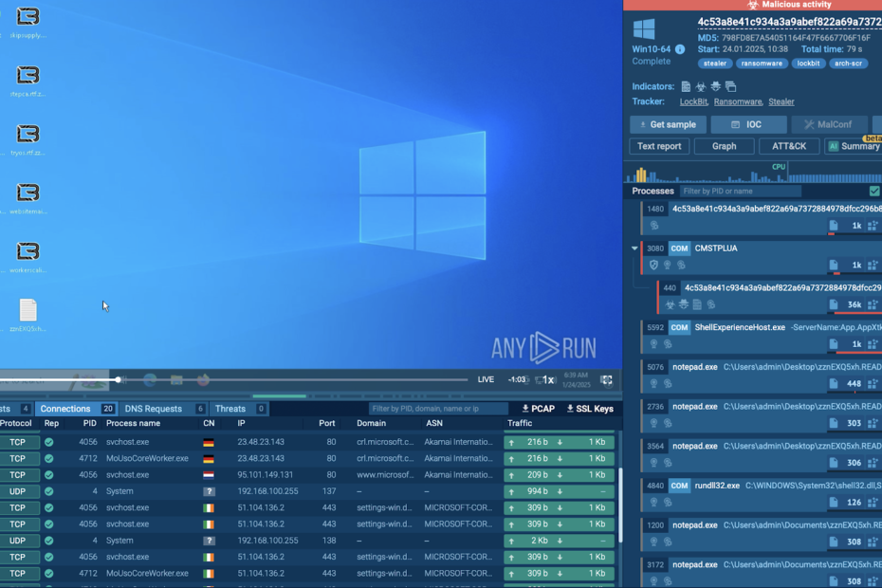Click the biohazard indicator icon next to Indicators

pos(701,86)
